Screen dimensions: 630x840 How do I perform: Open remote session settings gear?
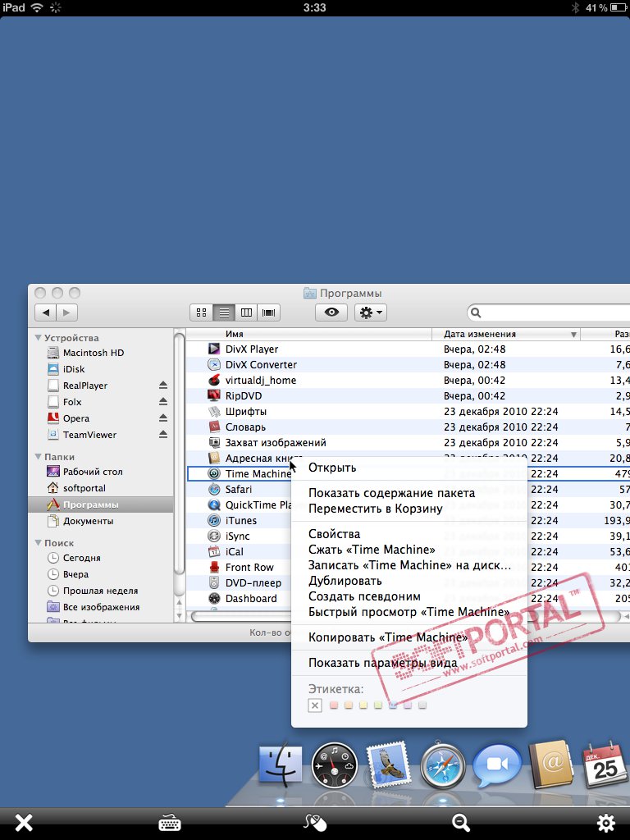coord(606,822)
